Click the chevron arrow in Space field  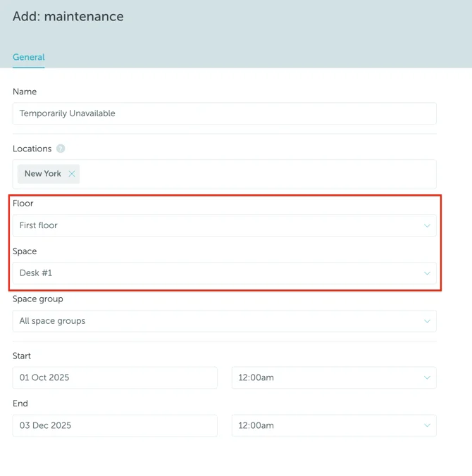[427, 273]
